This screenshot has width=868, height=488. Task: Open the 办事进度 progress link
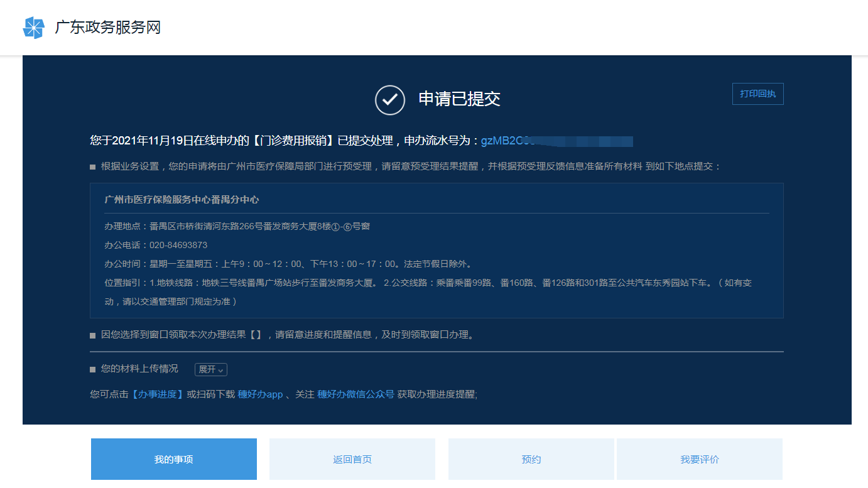click(x=157, y=394)
